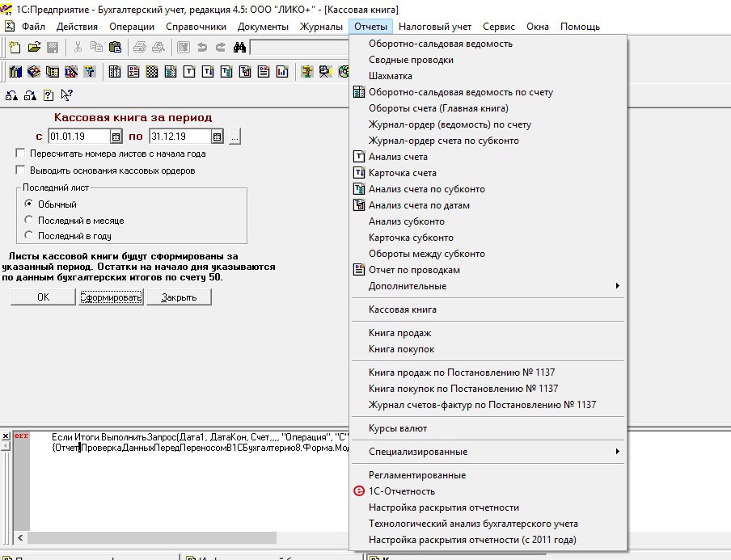Click the Cut scissors icon

coord(78,47)
